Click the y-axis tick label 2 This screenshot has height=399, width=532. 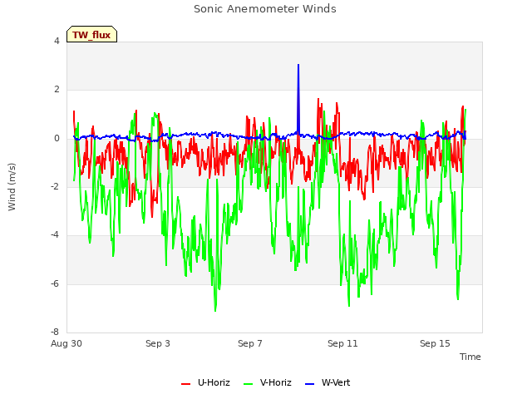[57, 90]
